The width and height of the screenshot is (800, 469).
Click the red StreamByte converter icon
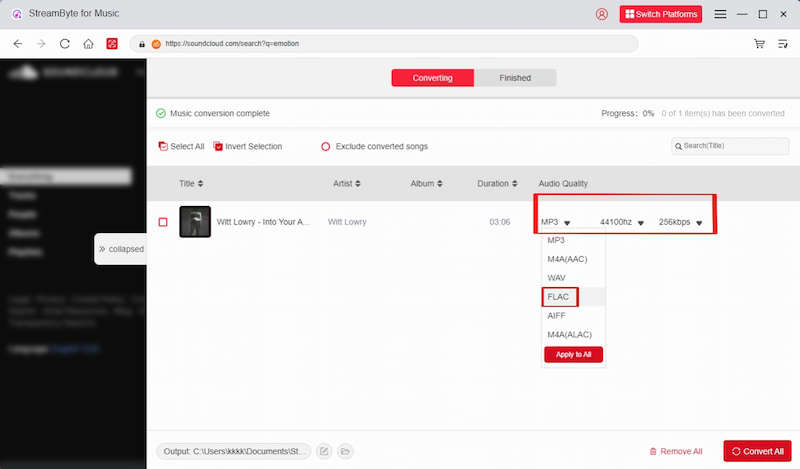(x=112, y=44)
